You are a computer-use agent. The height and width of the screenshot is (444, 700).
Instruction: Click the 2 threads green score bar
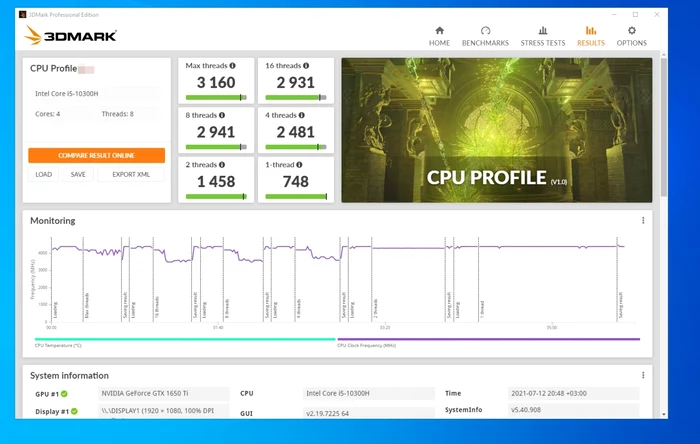(x=216, y=196)
